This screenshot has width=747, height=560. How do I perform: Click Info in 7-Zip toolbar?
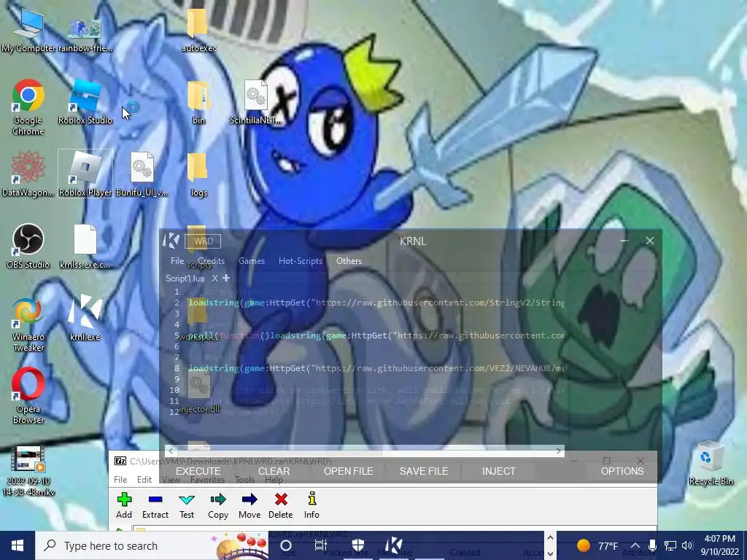pyautogui.click(x=311, y=505)
